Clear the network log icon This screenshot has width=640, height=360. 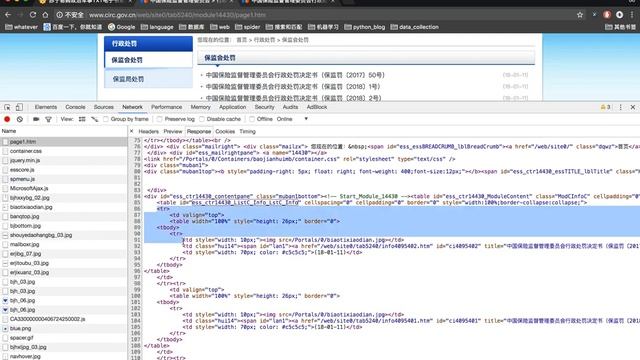[20, 119]
